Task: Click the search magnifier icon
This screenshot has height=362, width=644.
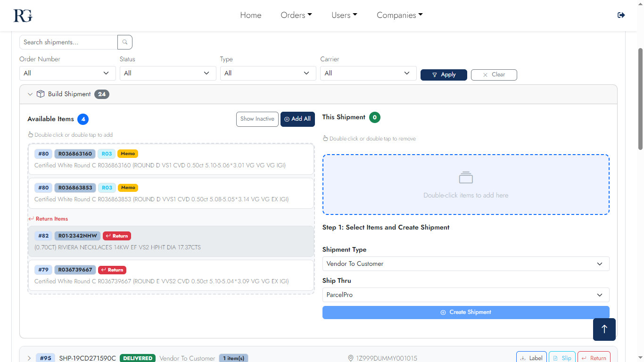Action: click(x=124, y=42)
